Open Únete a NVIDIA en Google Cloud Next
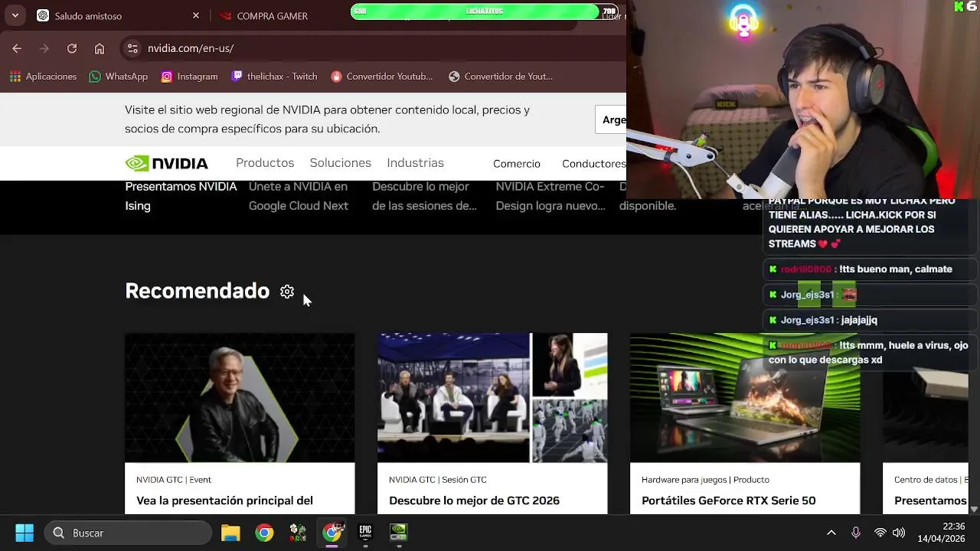980x551 pixels. point(299,196)
